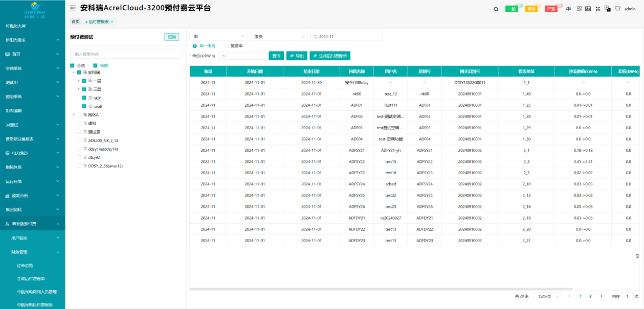Click the tree search input field

pos(125,54)
